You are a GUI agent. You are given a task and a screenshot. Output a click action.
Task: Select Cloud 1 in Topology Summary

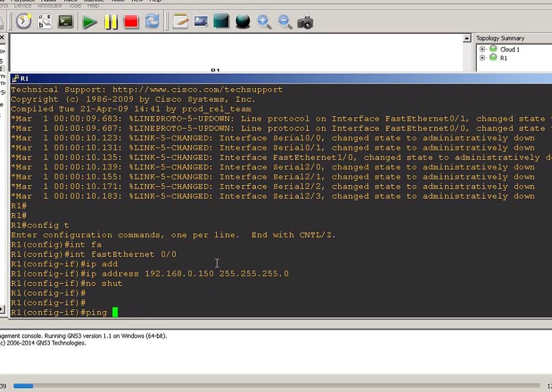tap(510, 50)
